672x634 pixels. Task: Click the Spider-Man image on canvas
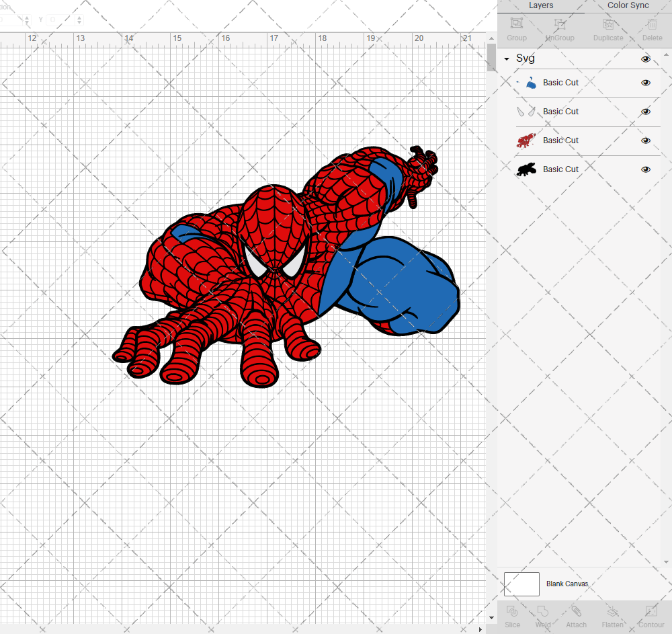pyautogui.click(x=286, y=267)
